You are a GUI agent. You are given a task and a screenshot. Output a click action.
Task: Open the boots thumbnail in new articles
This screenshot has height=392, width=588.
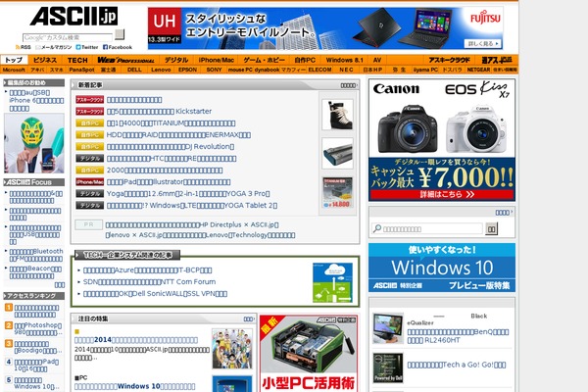337,115
